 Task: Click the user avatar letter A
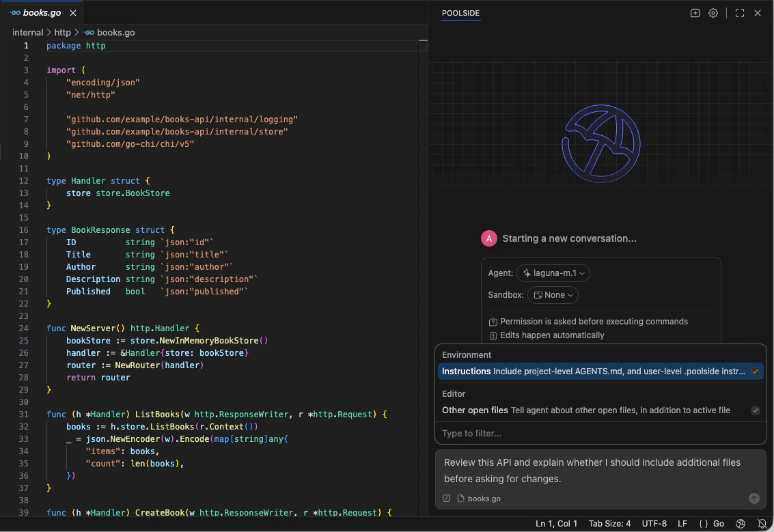(488, 238)
